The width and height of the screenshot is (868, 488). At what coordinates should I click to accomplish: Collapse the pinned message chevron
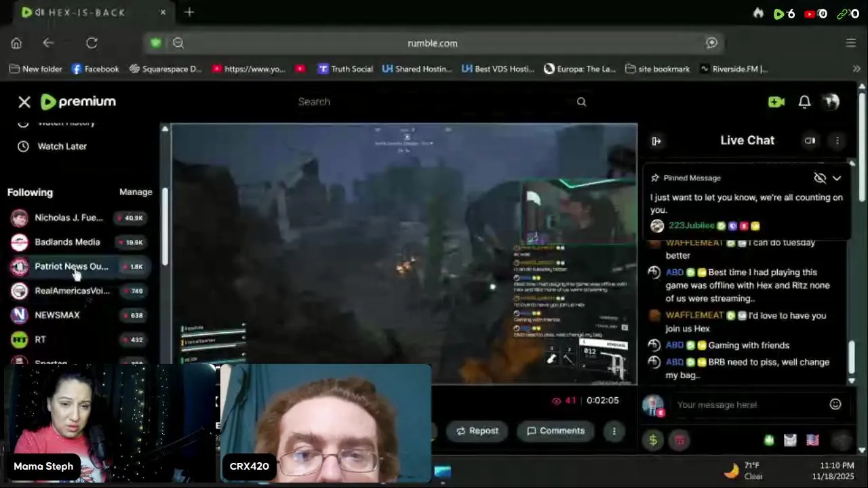click(837, 178)
